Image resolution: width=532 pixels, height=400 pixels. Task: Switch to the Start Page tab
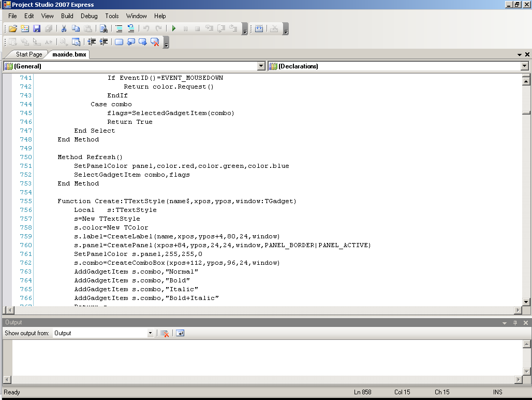pyautogui.click(x=28, y=54)
